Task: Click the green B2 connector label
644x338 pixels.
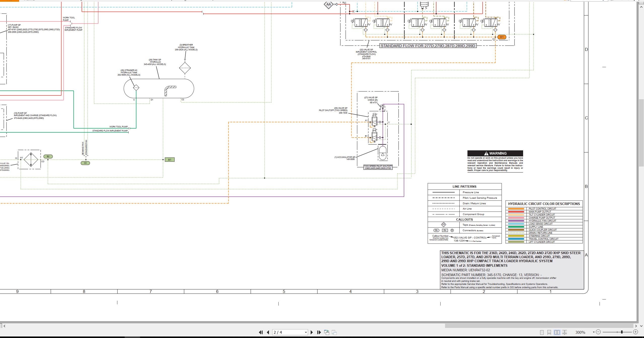Action: click(48, 156)
